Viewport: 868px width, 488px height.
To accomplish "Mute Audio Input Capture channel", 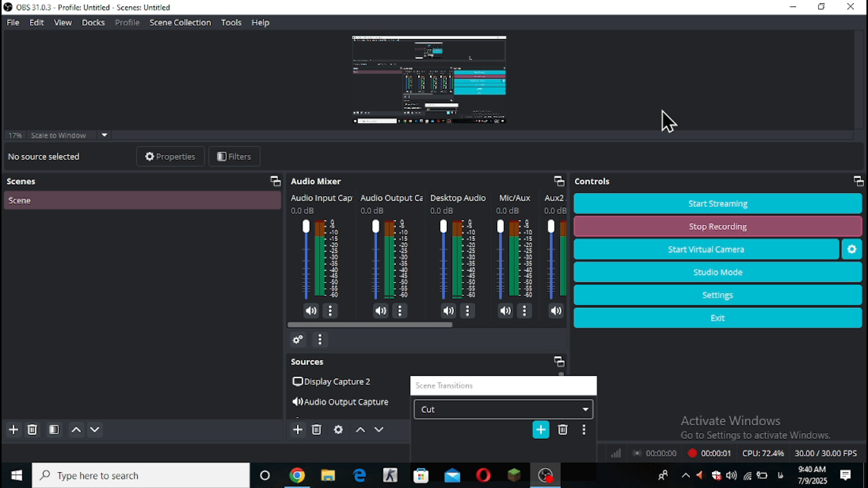I will click(311, 311).
